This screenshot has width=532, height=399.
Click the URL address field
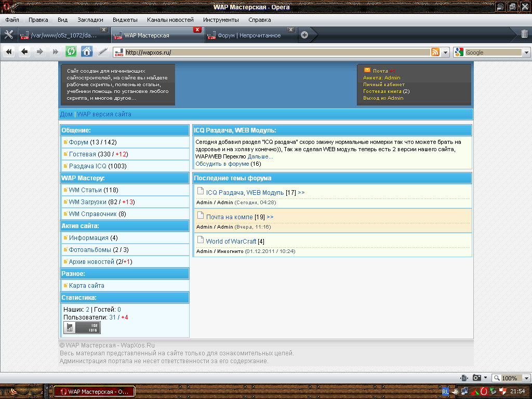pos(277,52)
